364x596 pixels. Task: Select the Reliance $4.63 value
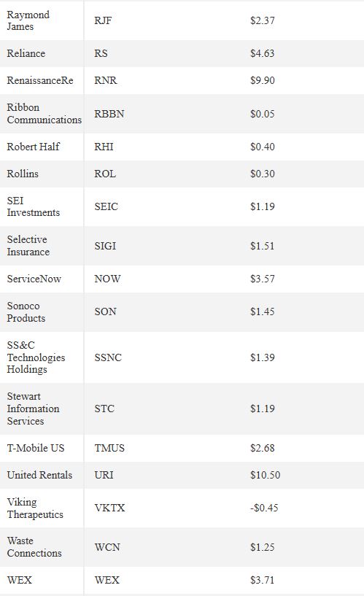(262, 53)
